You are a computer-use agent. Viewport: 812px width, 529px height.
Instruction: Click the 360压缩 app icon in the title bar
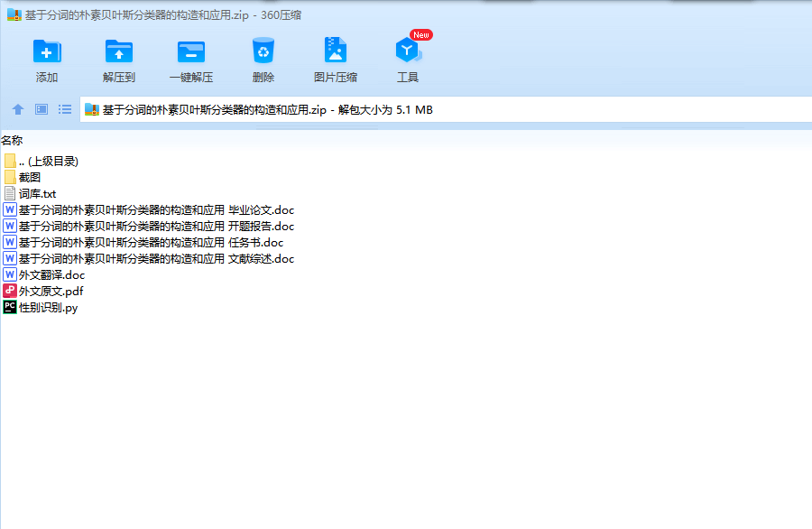14,15
